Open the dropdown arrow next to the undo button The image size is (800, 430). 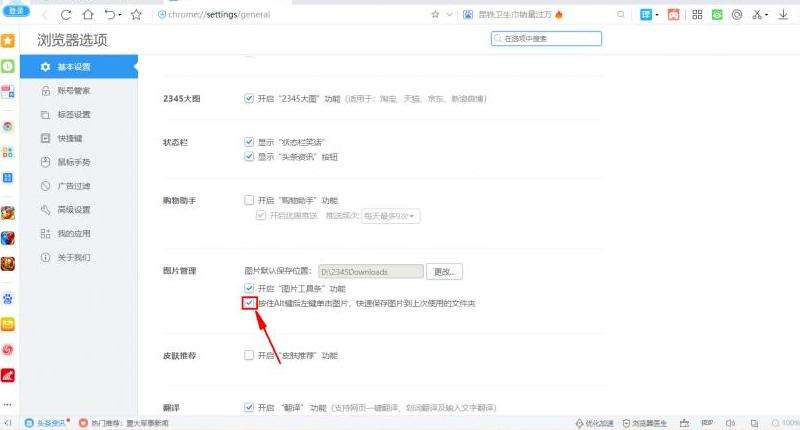121,15
